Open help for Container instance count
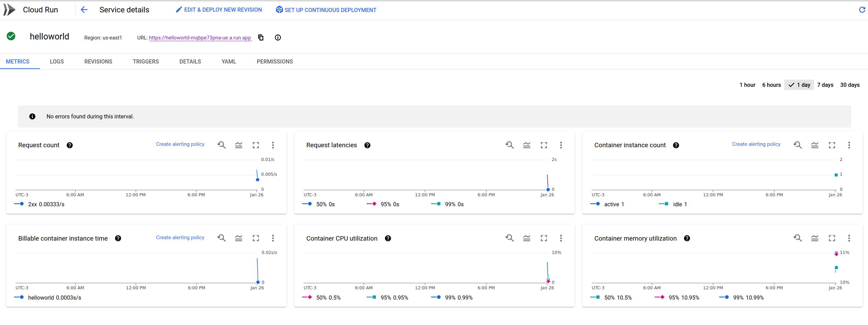The width and height of the screenshot is (868, 325). (x=676, y=145)
